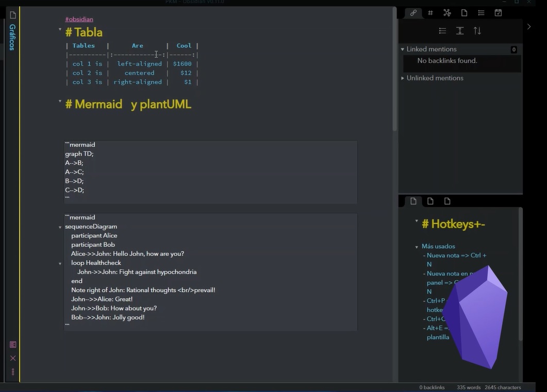Click the centered table cell
Viewport: 547px width, 392px height.
[x=139, y=73]
